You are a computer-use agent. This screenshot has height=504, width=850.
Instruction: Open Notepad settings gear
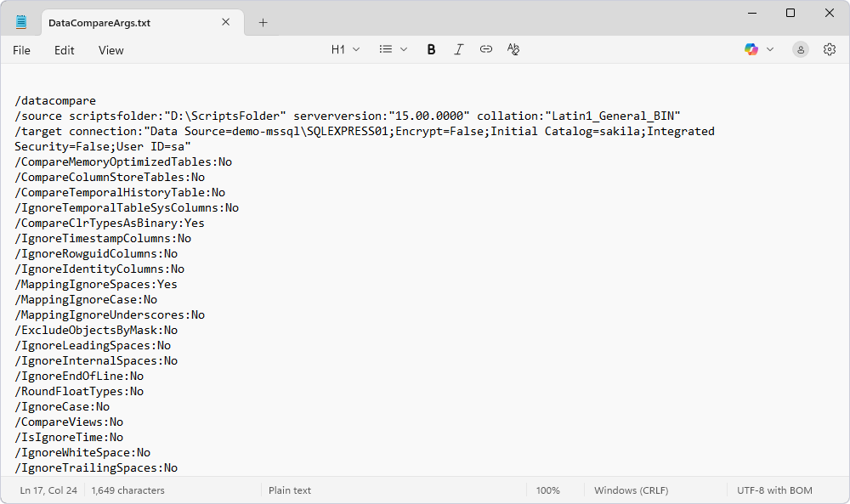(830, 49)
